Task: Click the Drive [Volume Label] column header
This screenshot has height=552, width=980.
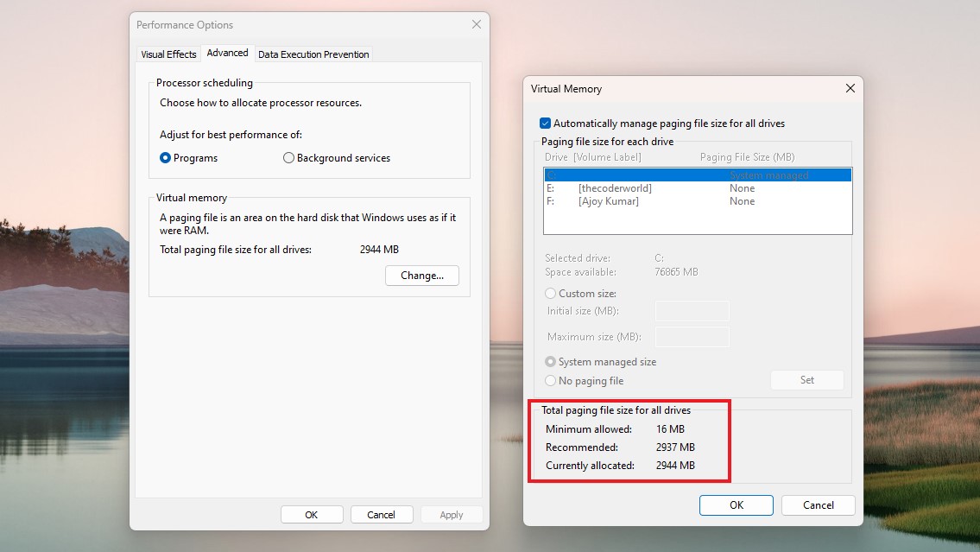Action: [x=592, y=157]
